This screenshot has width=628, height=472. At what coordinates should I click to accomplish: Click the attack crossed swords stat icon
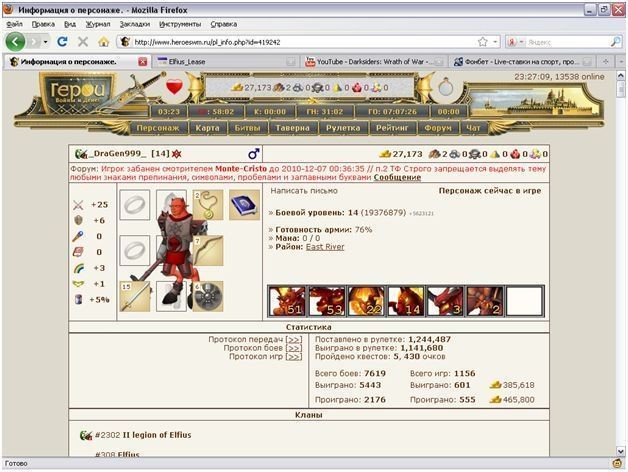pos(78,205)
